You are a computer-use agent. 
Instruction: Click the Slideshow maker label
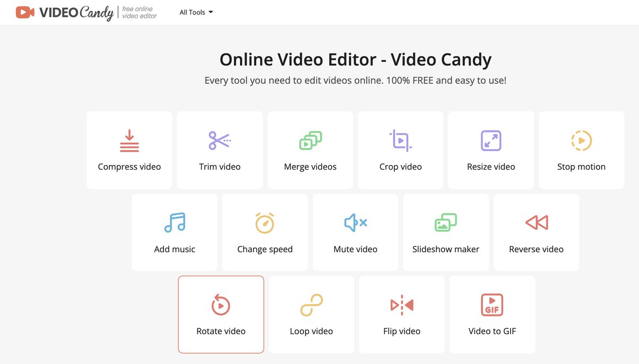(446, 249)
